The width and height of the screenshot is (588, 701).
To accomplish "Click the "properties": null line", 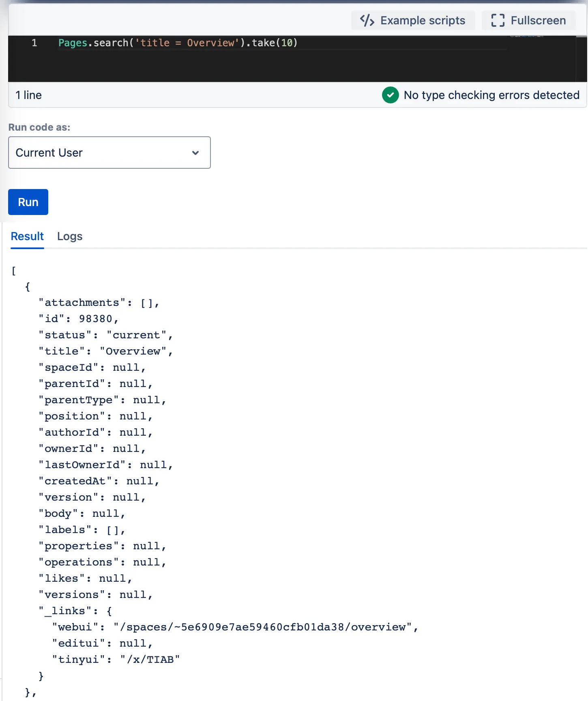I will coord(102,546).
